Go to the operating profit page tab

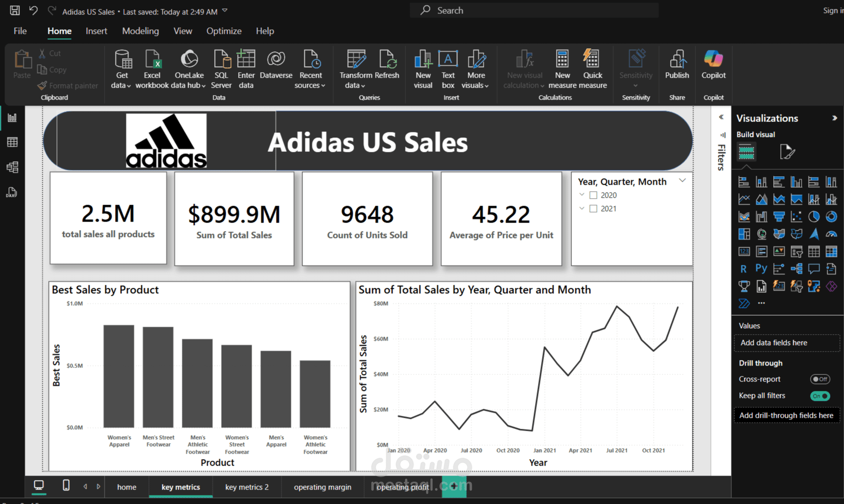pos(403,487)
